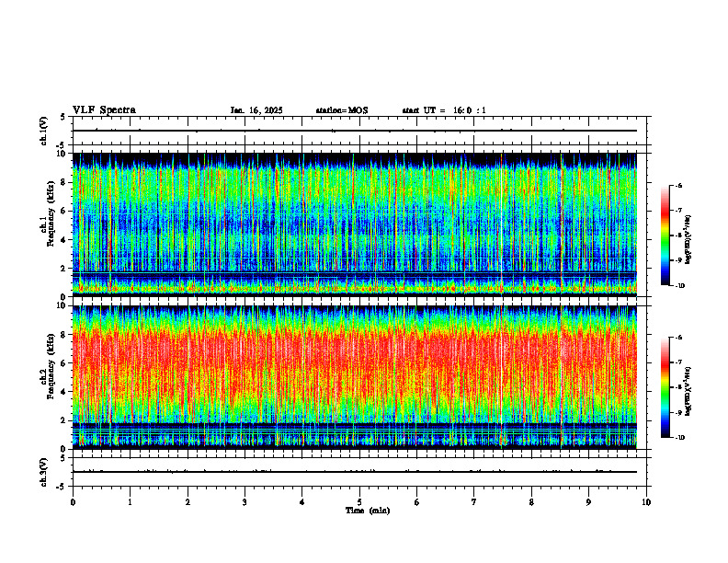Click the ch.1 frequency tick label "4"

point(64,240)
